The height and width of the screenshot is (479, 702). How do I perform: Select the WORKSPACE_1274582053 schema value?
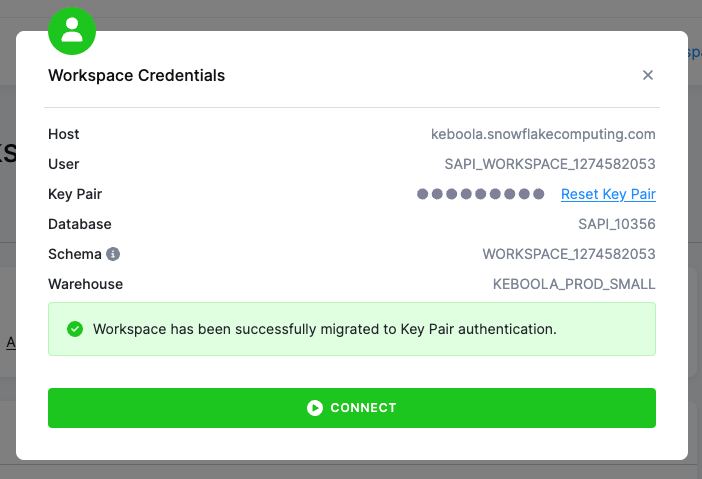coord(569,254)
